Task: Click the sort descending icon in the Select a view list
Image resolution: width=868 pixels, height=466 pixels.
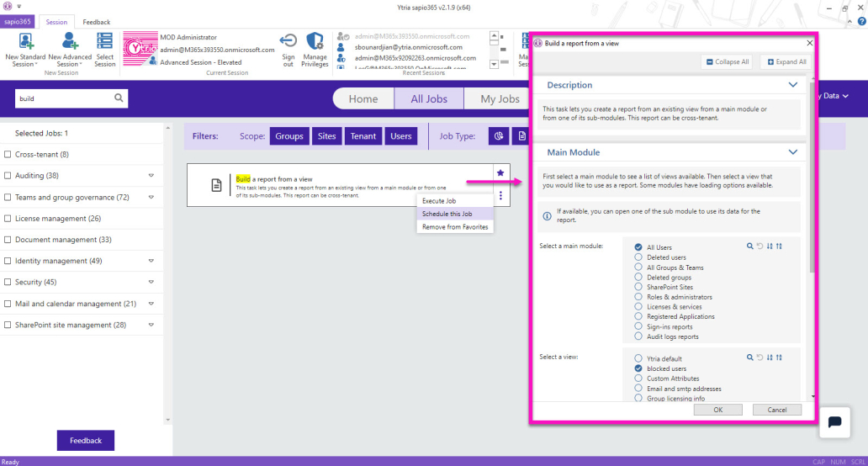Action: coord(770,357)
